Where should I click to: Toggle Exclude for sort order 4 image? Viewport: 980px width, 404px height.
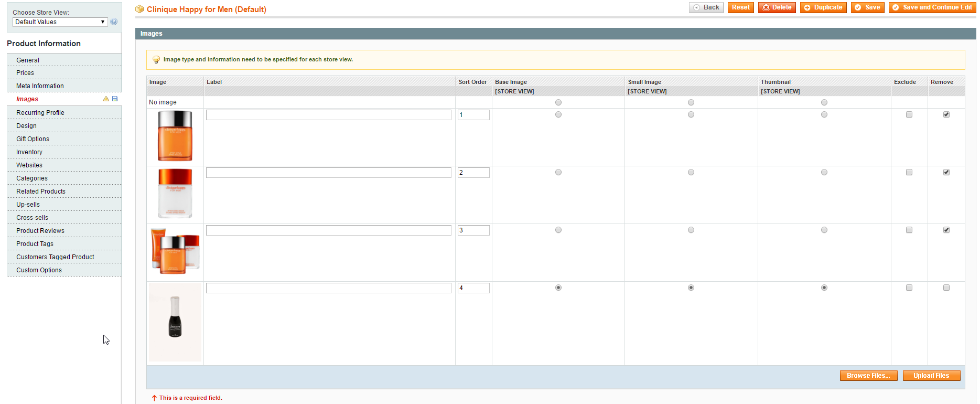click(x=909, y=288)
